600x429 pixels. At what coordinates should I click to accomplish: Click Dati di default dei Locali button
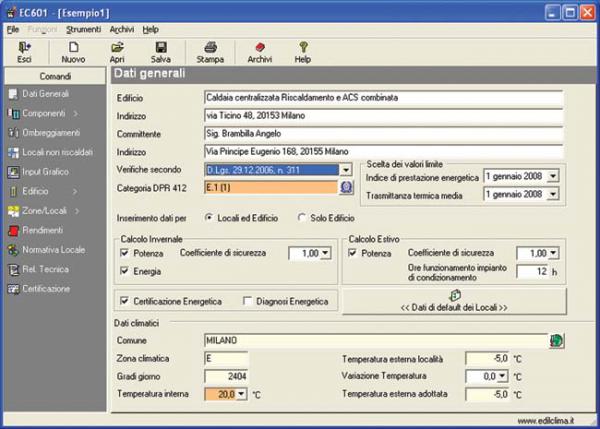pos(455,300)
